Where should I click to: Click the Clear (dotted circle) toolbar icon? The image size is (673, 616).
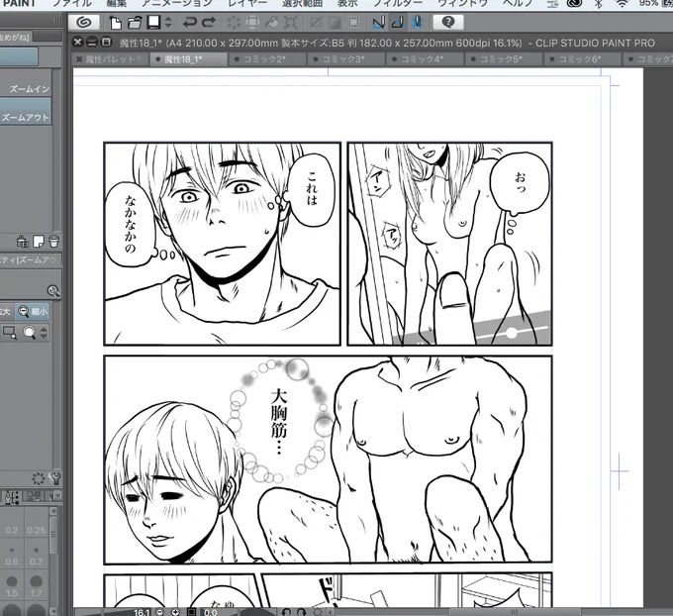[234, 23]
